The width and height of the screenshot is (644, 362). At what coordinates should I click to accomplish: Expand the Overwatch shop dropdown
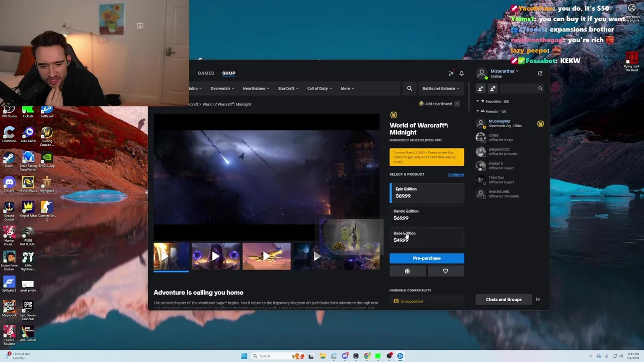tap(222, 88)
